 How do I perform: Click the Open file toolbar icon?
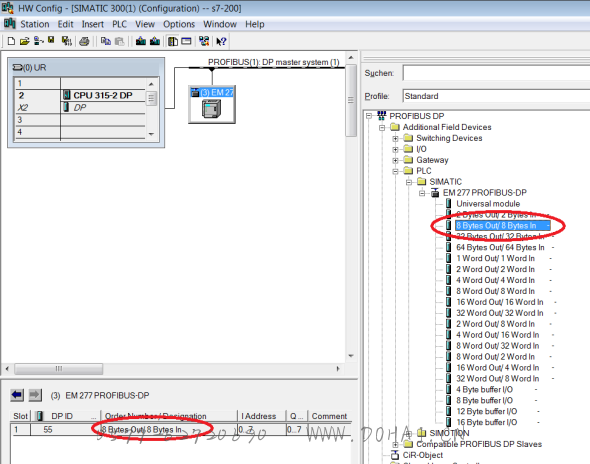click(x=24, y=41)
